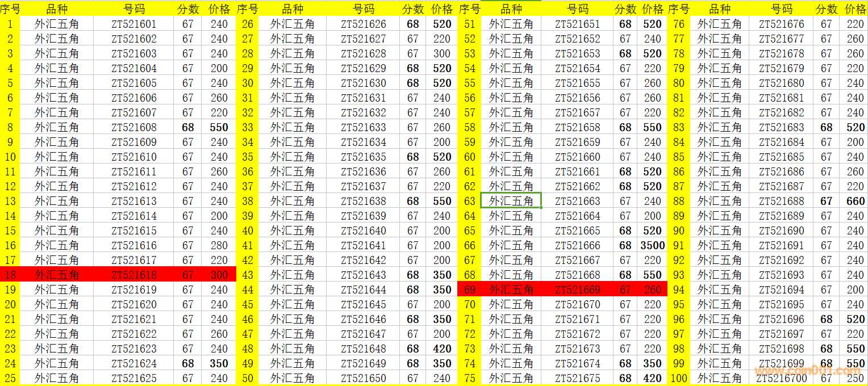Screen dimensions: 868x386
Task: Click the code cell ZT521626
Action: pos(363,24)
